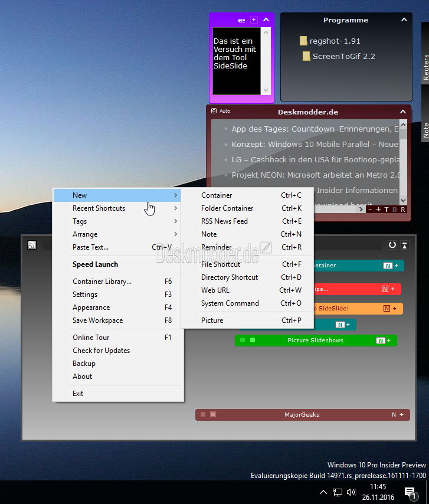Open the regshot-1.91 folder
429x504 pixels.
tap(330, 41)
